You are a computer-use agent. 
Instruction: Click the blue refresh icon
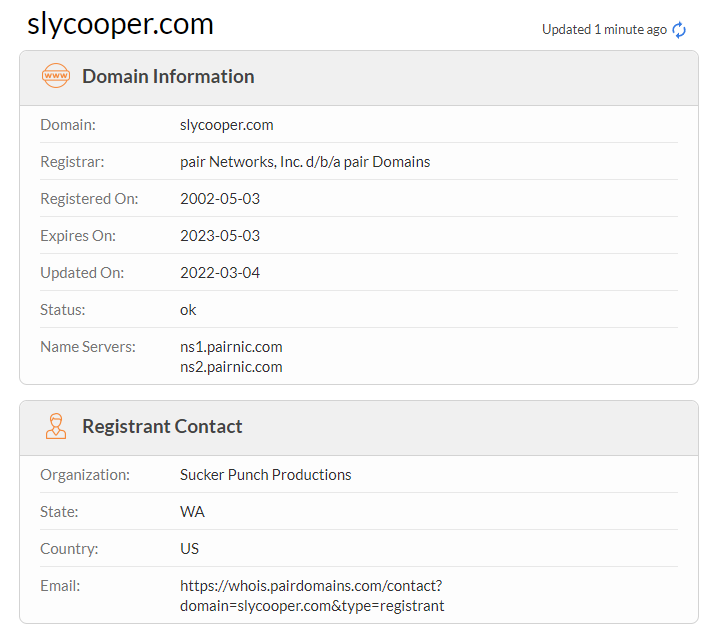[680, 30]
